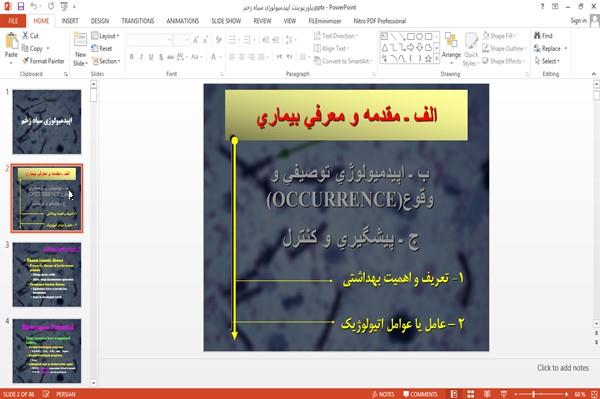This screenshot has height=399, width=600.
Task: Toggle the Notes pane in status bar
Action: pyautogui.click(x=383, y=394)
